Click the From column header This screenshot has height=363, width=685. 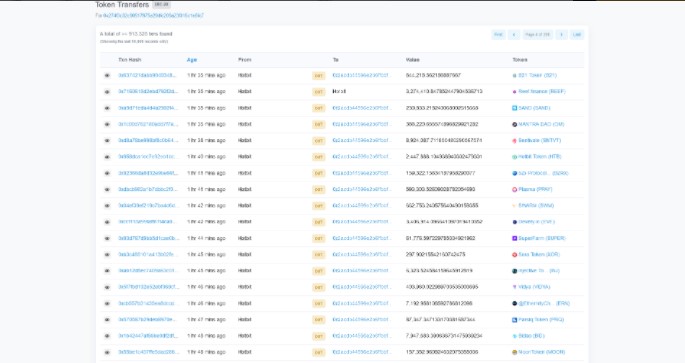[x=245, y=60]
